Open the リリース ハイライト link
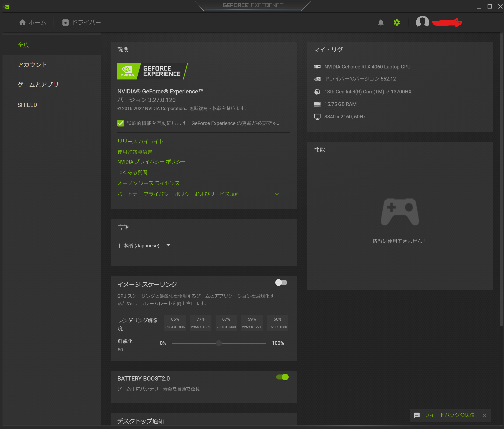Viewport: 504px width, 429px height. point(140,141)
